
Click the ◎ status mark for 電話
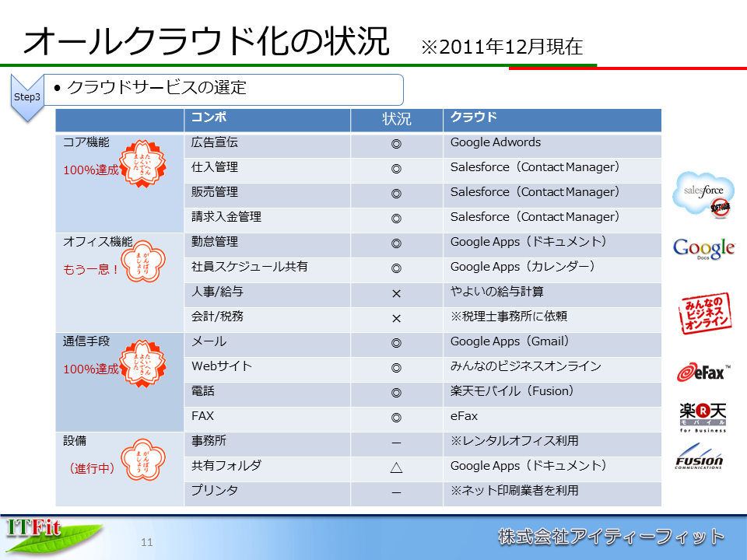[x=396, y=393]
